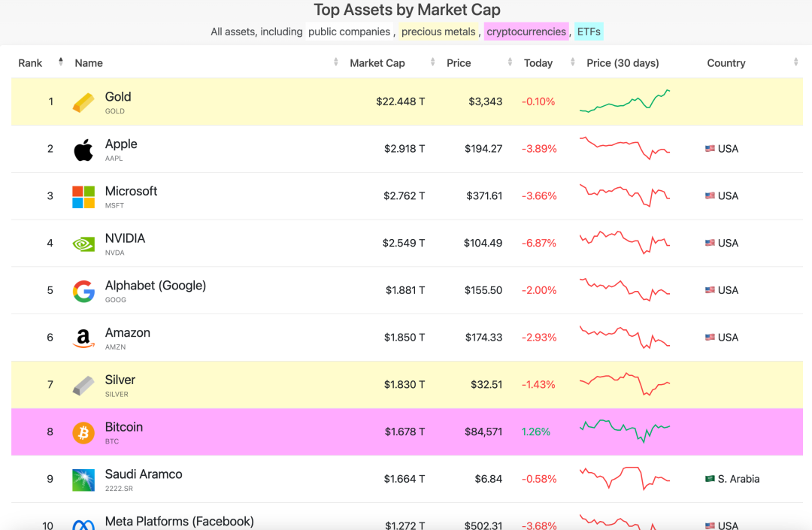The width and height of the screenshot is (812, 530).
Task: Click Apple 30-day price chart
Action: 625,147
